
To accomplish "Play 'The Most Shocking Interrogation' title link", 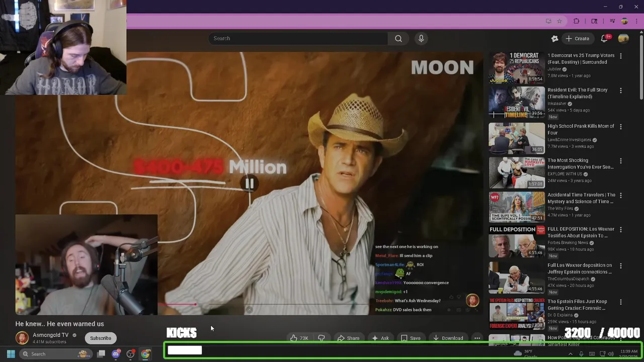I will point(581,163).
